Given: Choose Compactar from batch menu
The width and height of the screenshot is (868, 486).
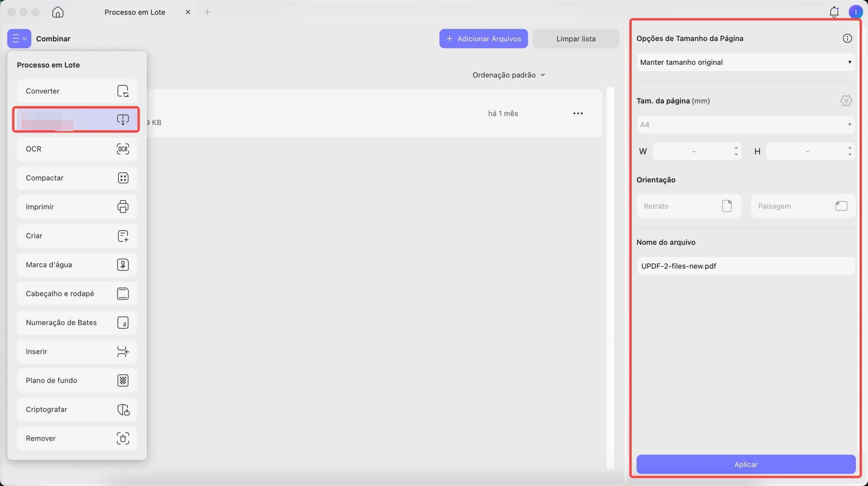Looking at the screenshot, I should pos(77,178).
